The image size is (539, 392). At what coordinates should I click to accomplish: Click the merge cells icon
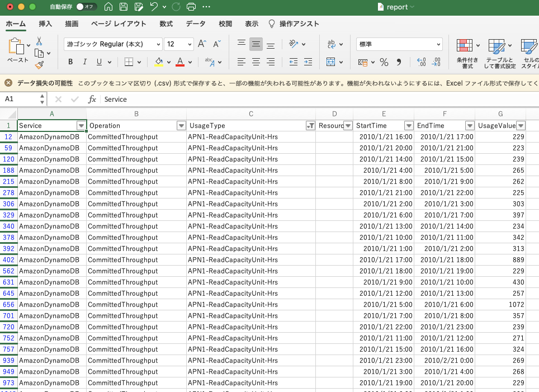tap(330, 62)
